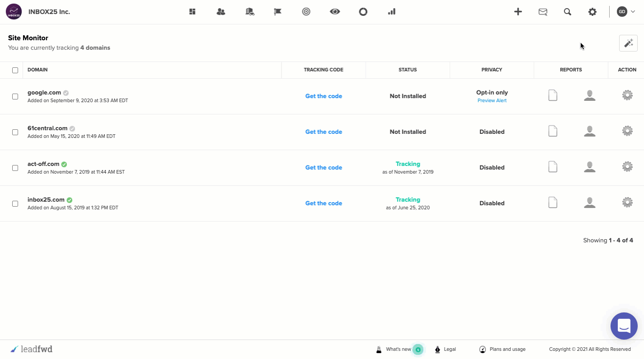Image resolution: width=644 pixels, height=359 pixels.
Task: Open the bar chart reports icon in top navigation
Action: click(x=392, y=12)
